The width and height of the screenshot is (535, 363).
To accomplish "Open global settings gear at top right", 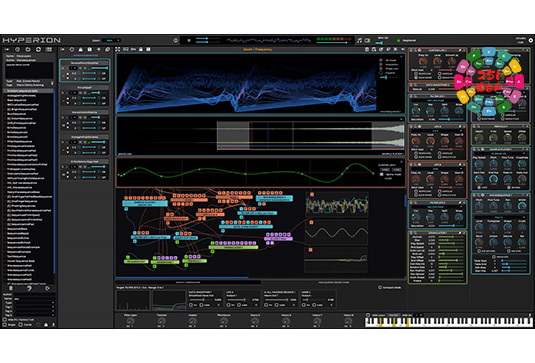I will [531, 40].
